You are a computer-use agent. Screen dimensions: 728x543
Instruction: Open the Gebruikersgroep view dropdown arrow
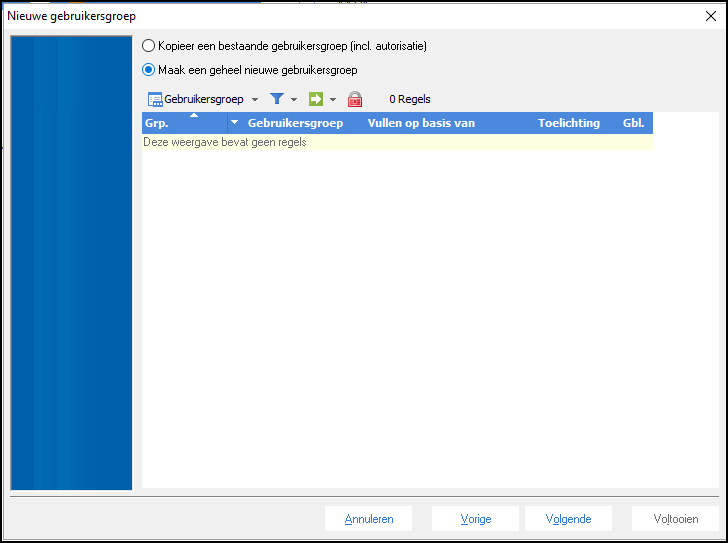click(255, 100)
